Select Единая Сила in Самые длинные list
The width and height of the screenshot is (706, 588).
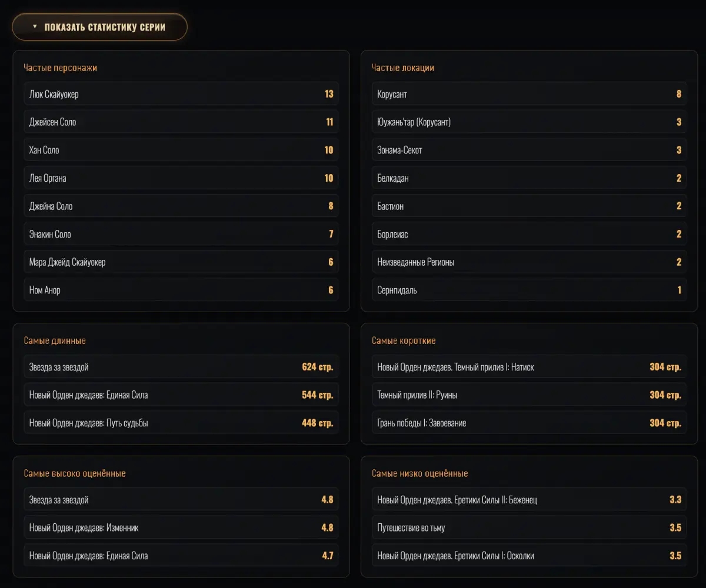(x=181, y=395)
